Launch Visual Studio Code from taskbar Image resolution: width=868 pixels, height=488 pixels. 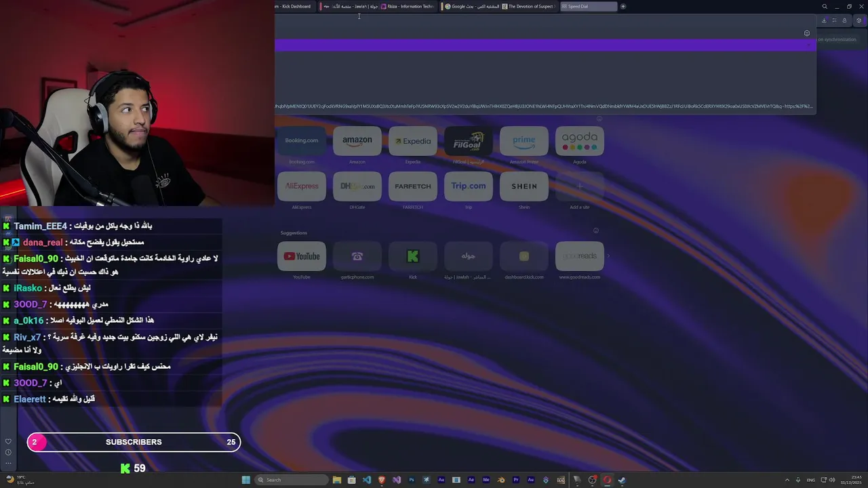click(x=367, y=480)
